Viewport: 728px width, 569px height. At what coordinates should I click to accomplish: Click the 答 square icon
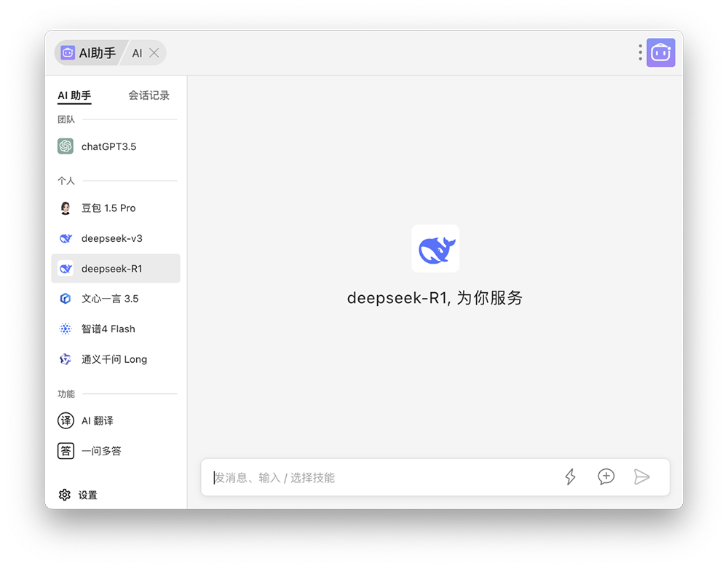[x=66, y=451]
